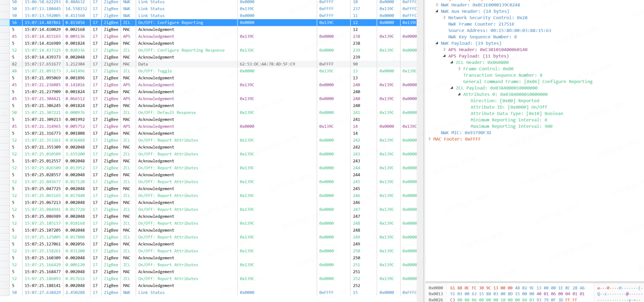Collapse the Attributes 0 node
The height and width of the screenshot is (302, 644).
click(x=460, y=95)
